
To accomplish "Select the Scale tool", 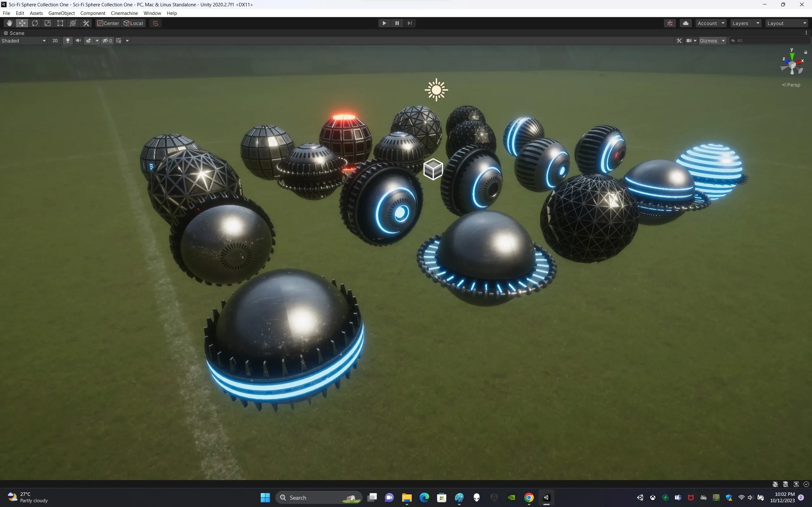I will [x=48, y=23].
